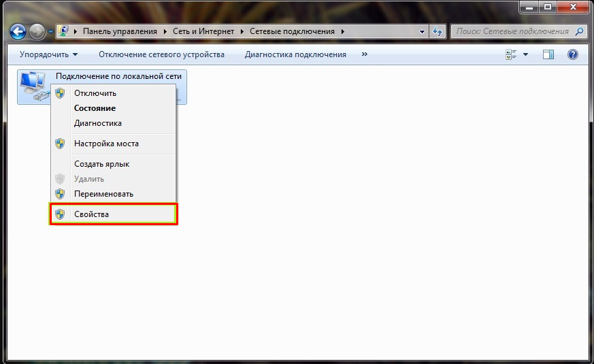Click Создать ярлык in the context menu
594x364 pixels.
(101, 164)
